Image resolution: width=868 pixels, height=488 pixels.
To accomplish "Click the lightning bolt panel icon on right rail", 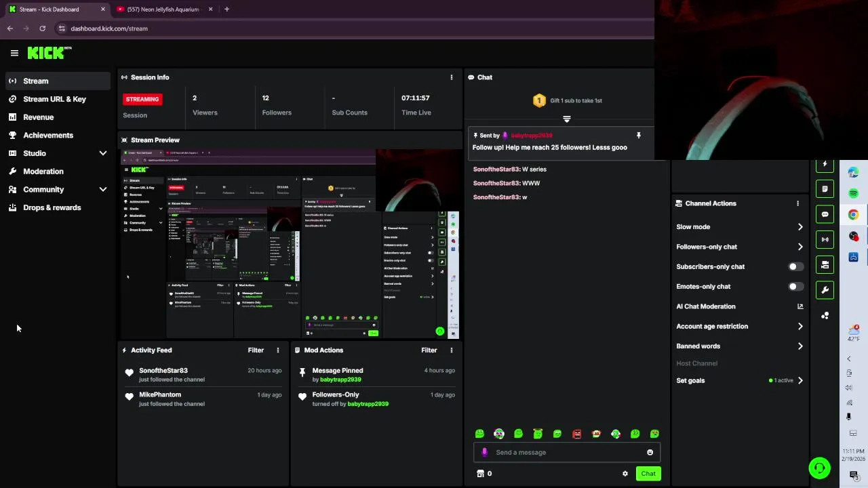I will (x=825, y=164).
